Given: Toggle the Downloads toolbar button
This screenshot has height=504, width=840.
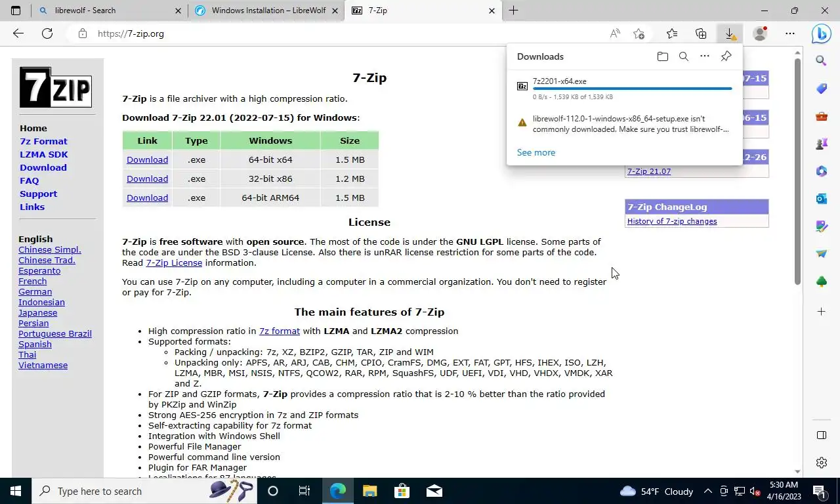Looking at the screenshot, I should click(730, 33).
